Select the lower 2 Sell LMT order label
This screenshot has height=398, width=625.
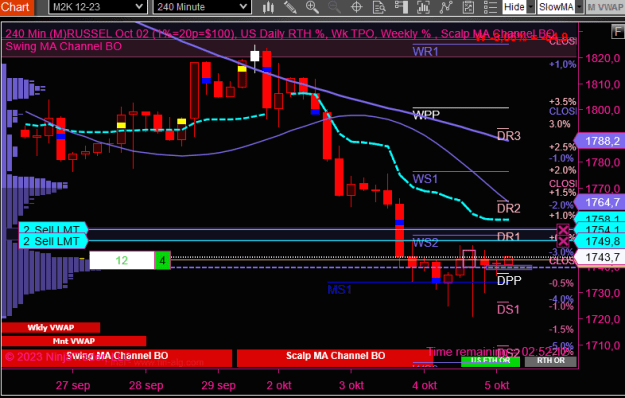53,241
